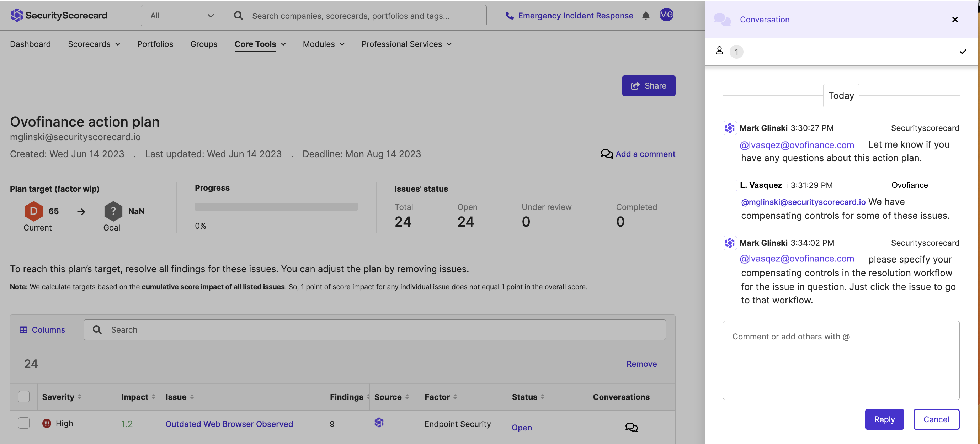This screenshot has height=444, width=980.
Task: Click the Today date separator label
Action: click(x=841, y=96)
